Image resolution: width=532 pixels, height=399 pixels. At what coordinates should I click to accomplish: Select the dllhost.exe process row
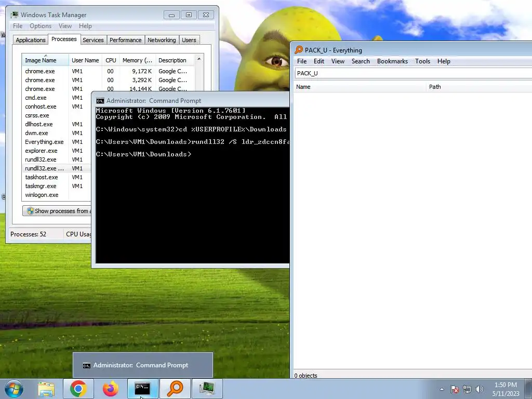pyautogui.click(x=57, y=124)
